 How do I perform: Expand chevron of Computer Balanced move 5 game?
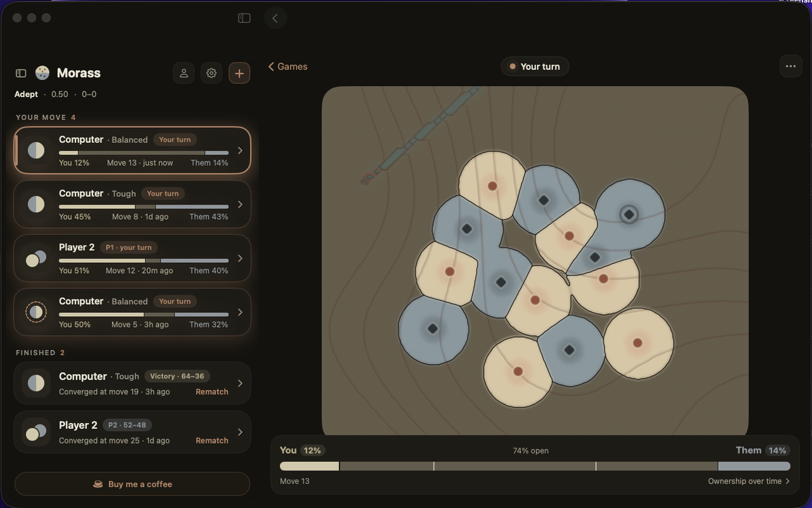click(240, 312)
